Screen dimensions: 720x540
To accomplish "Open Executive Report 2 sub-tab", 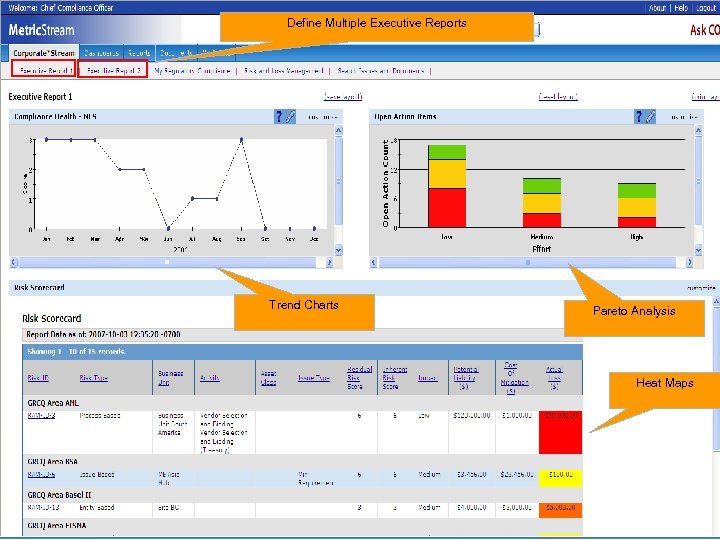I will point(113,71).
